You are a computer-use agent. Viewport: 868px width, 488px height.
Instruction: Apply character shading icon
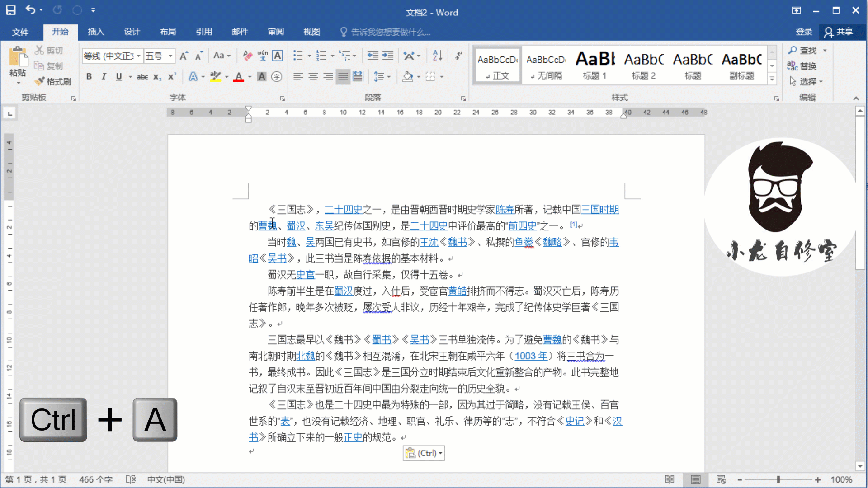coord(261,77)
